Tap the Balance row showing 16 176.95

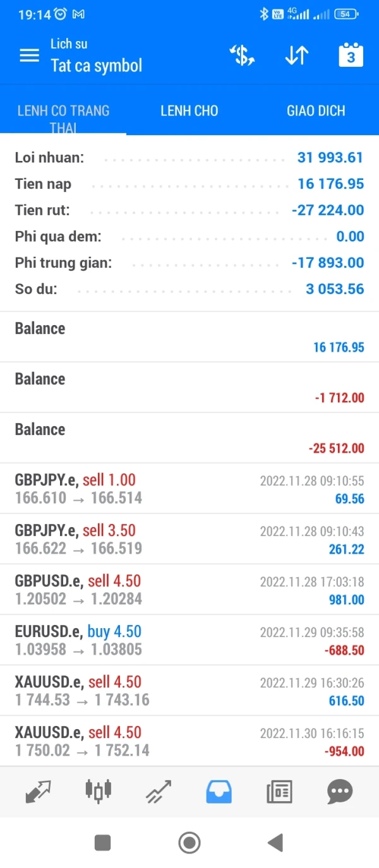[x=189, y=337]
